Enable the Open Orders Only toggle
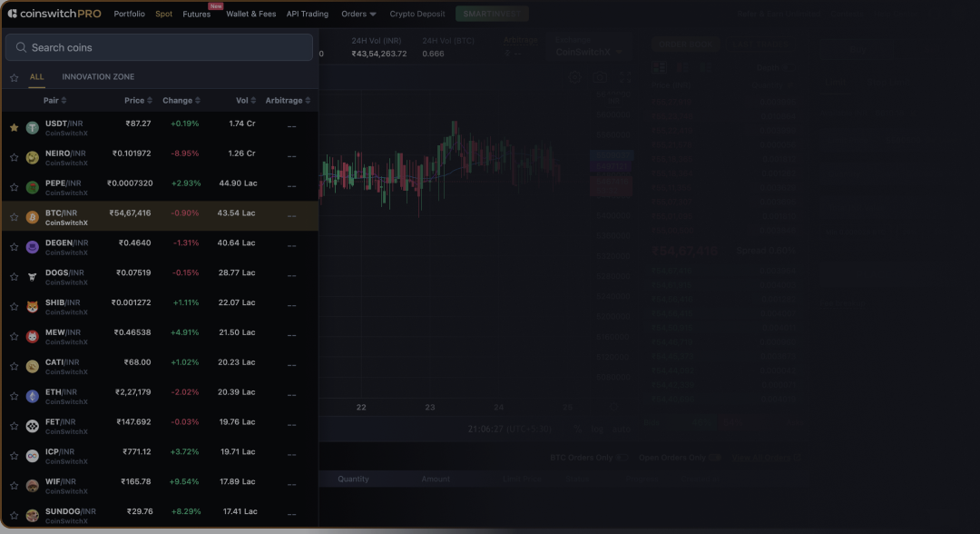Screen dimensions: 980x534 715,458
